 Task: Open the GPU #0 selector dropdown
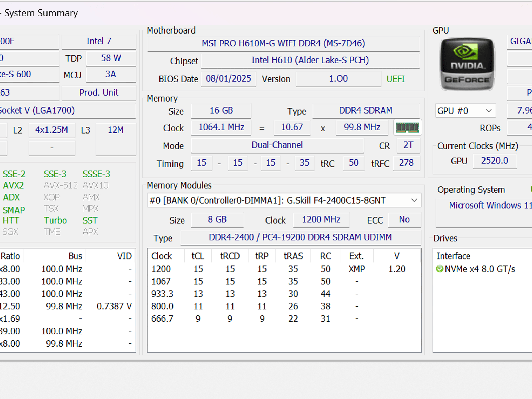(465, 111)
